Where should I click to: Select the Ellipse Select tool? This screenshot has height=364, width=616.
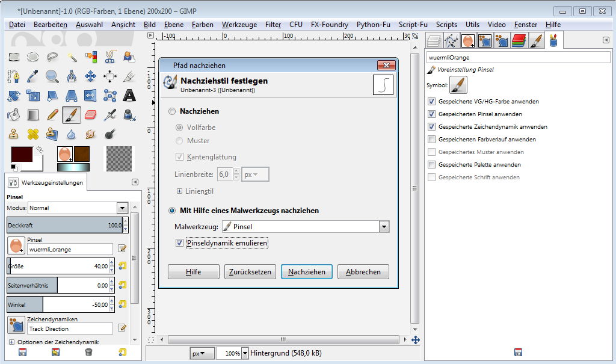(x=32, y=57)
